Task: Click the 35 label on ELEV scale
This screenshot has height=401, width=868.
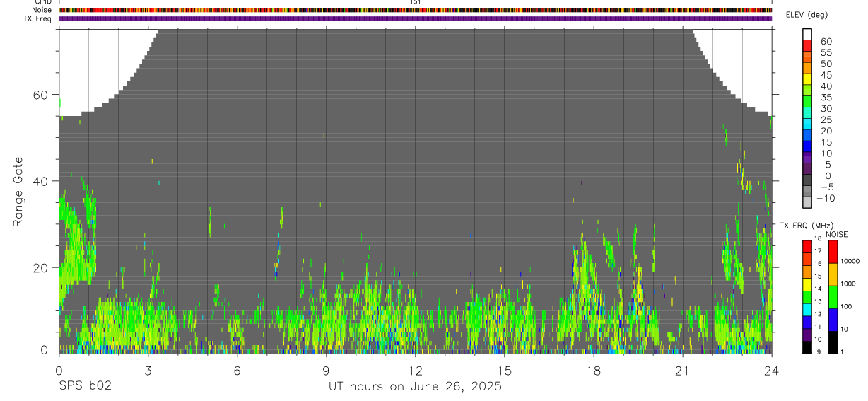Action: (x=826, y=98)
